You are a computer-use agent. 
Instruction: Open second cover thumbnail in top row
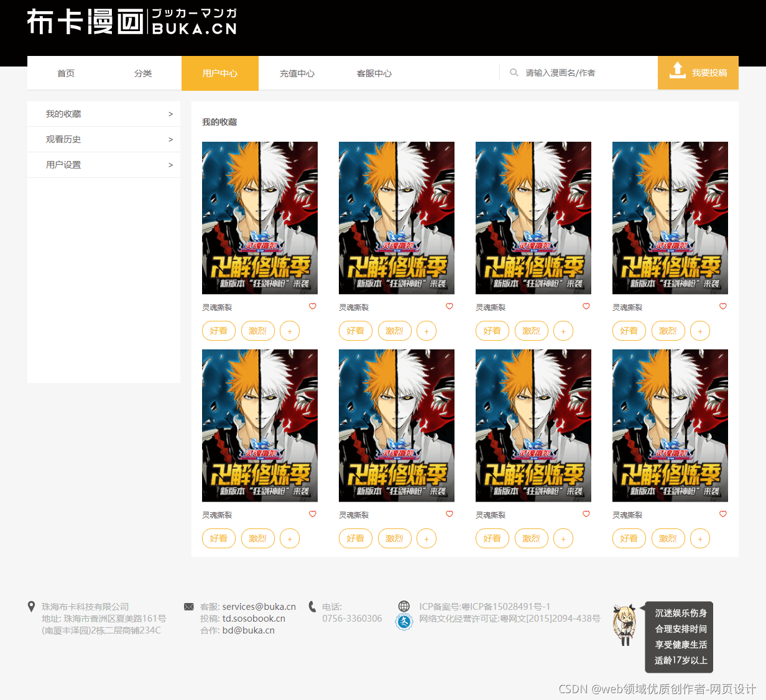[x=397, y=218]
